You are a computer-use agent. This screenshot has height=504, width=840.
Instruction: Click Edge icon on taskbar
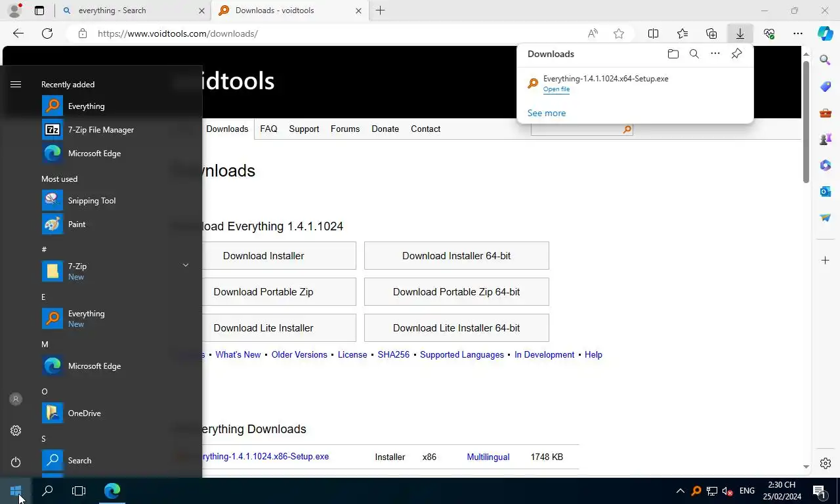[x=112, y=490]
